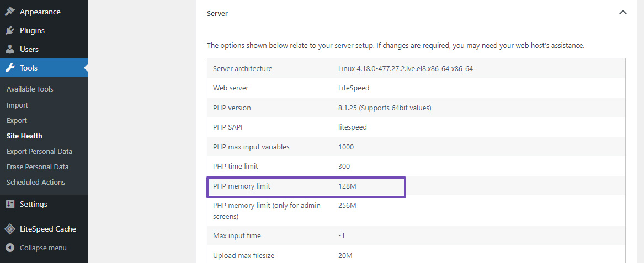Select Site Health submenu item

click(x=24, y=136)
